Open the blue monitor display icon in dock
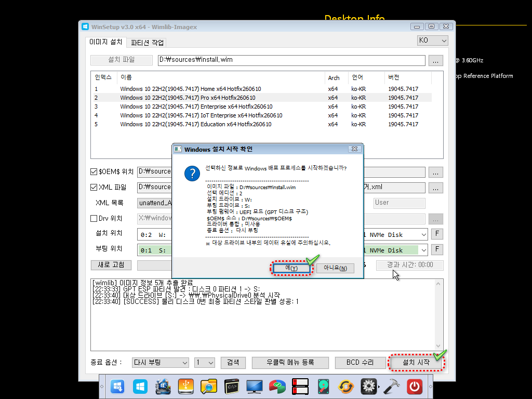The image size is (532, 399). (255, 387)
